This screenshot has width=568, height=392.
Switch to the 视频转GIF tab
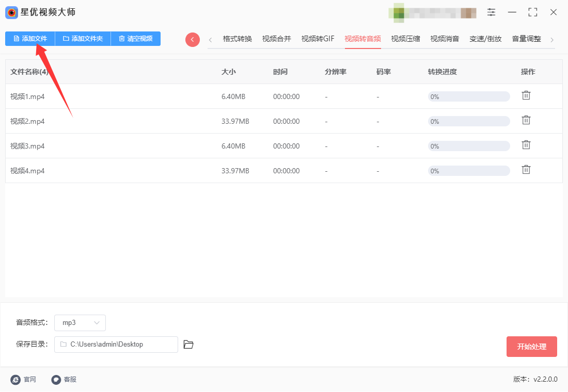tap(318, 39)
